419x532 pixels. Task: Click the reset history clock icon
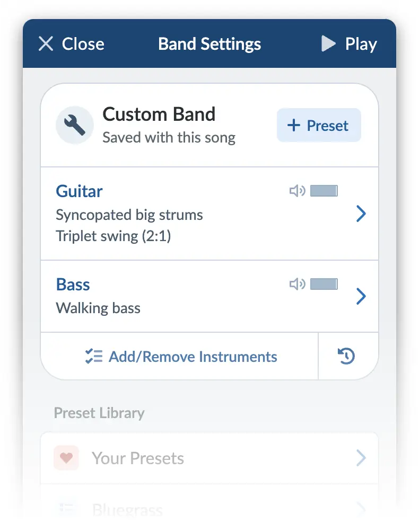[x=346, y=357]
